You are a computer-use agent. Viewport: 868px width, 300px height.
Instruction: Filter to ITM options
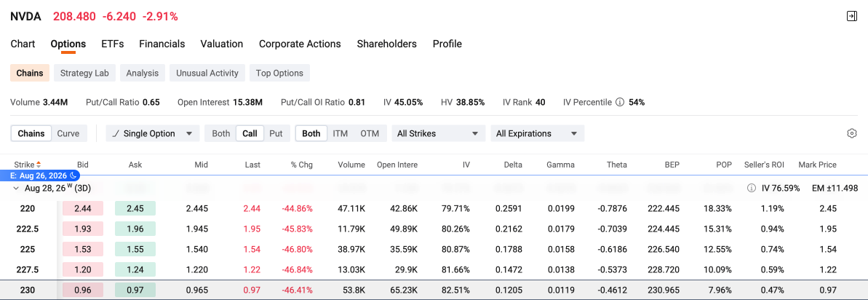(341, 133)
